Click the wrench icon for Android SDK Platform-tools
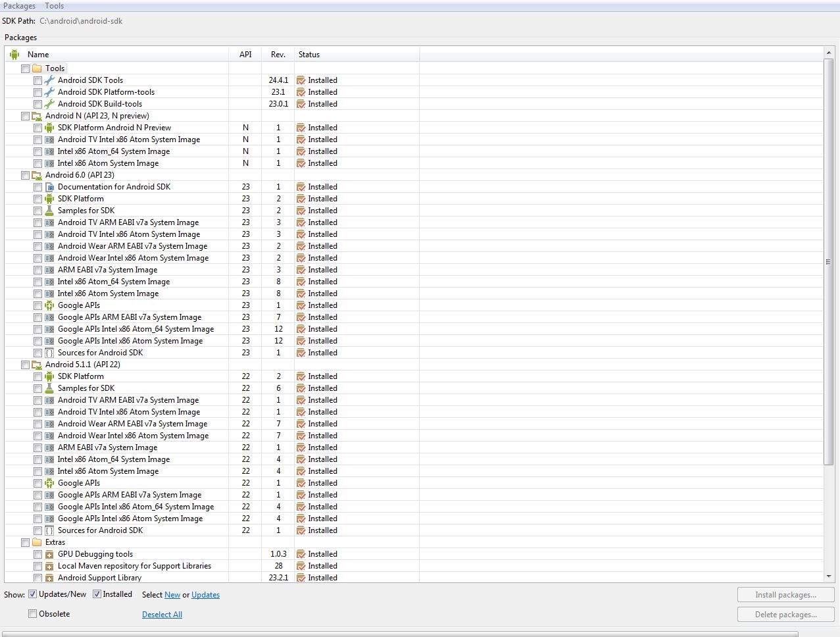840x637 pixels. pyautogui.click(x=49, y=92)
